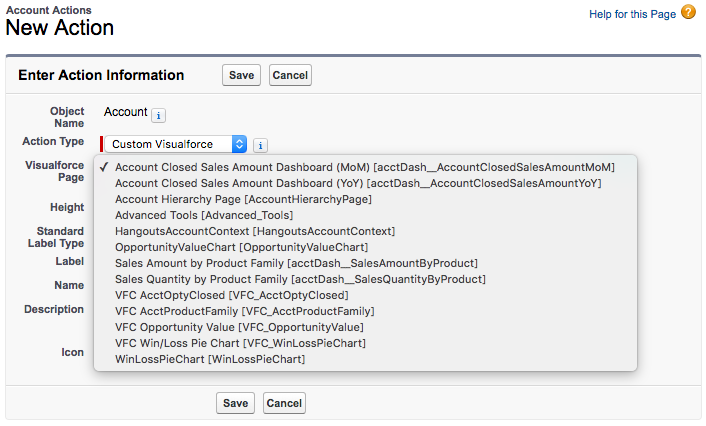Viewport: 706px width, 426px height.
Task: Select Account Closed Sales Amount Dashboard (YoY)
Action: tap(358, 183)
